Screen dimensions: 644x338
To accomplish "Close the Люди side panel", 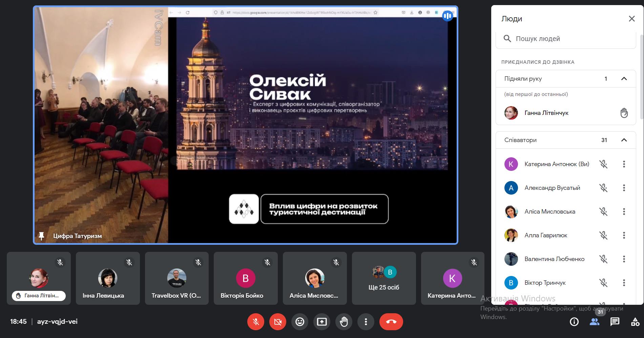I will (631, 19).
